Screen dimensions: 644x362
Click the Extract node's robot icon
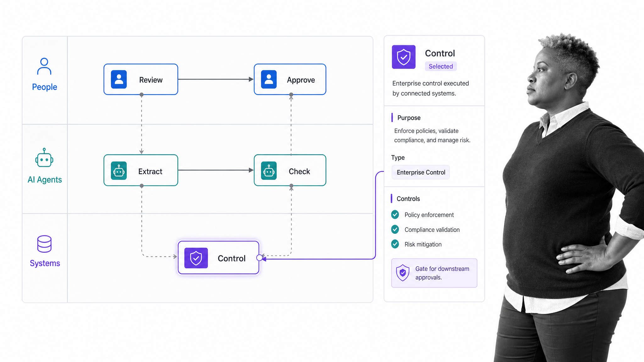click(x=119, y=171)
